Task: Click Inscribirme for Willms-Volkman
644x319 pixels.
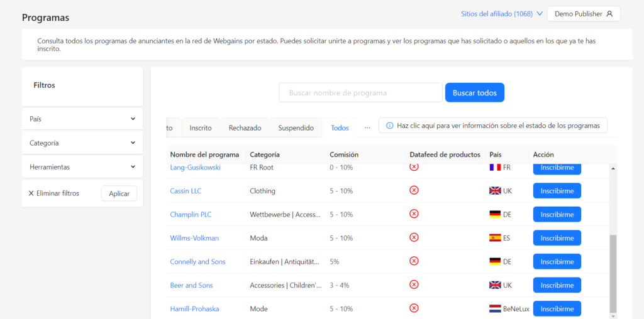Action: [557, 238]
